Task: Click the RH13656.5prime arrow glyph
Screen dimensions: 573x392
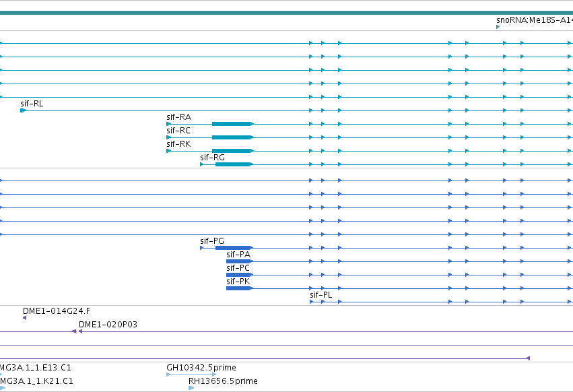Action: pos(191,388)
